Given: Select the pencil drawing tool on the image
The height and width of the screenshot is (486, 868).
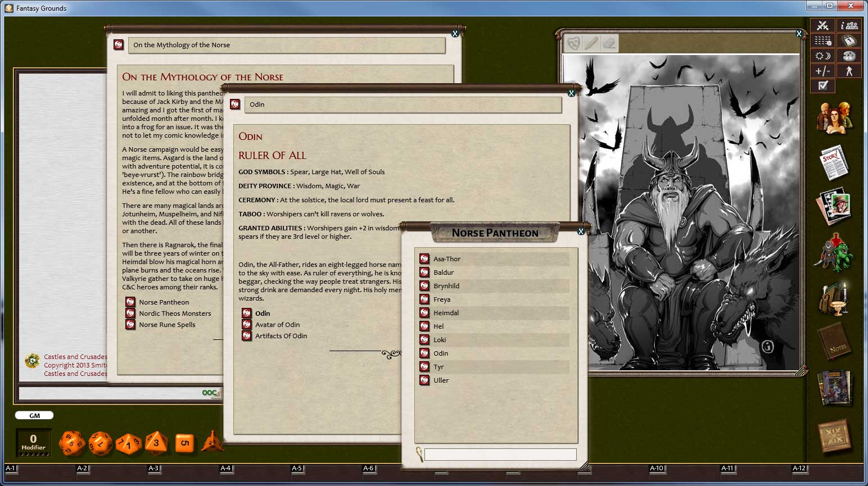Looking at the screenshot, I should 591,42.
